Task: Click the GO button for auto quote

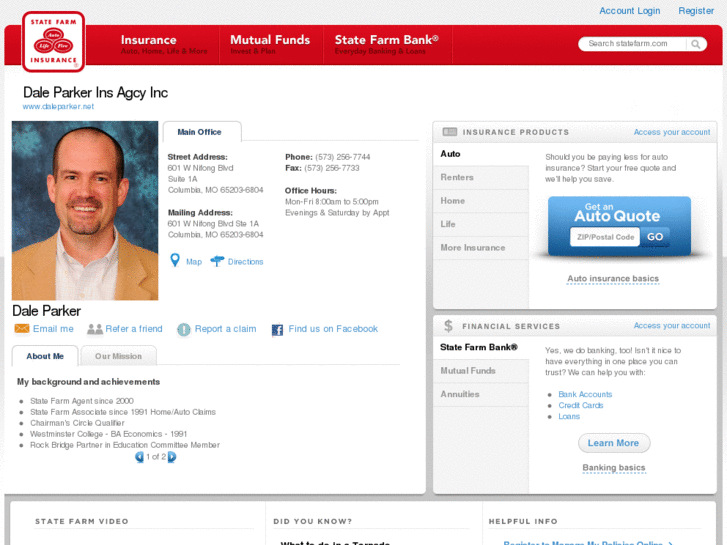Action: (x=655, y=237)
